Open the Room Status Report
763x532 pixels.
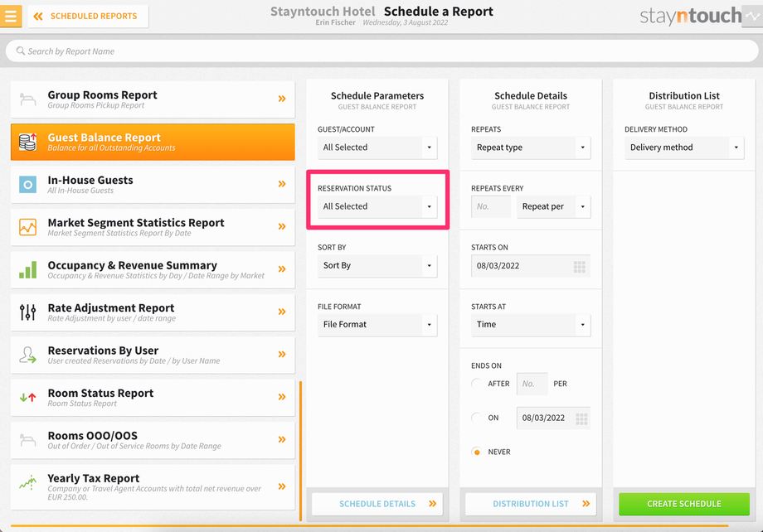pos(153,397)
